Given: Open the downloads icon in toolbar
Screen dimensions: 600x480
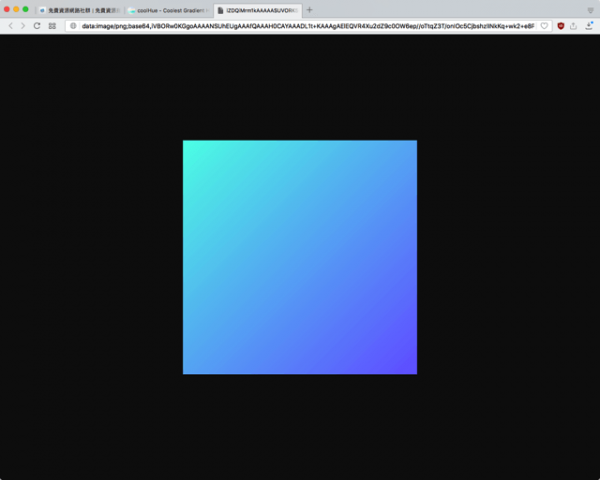Looking at the screenshot, I should (x=589, y=25).
